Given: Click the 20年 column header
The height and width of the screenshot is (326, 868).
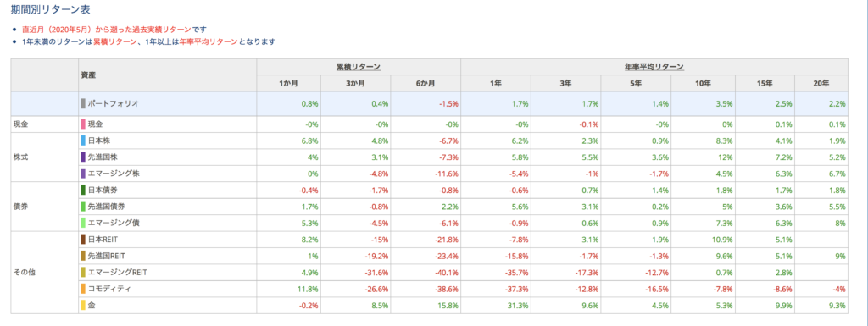Looking at the screenshot, I should click(821, 84).
